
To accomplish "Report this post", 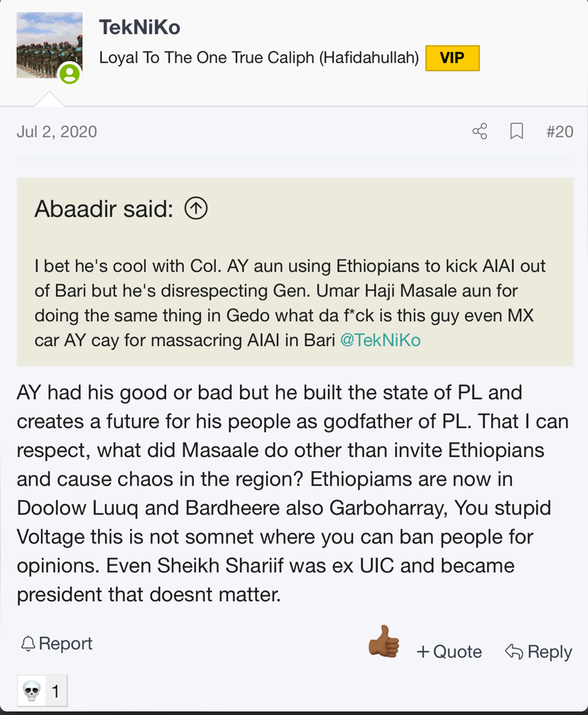I will (x=57, y=644).
